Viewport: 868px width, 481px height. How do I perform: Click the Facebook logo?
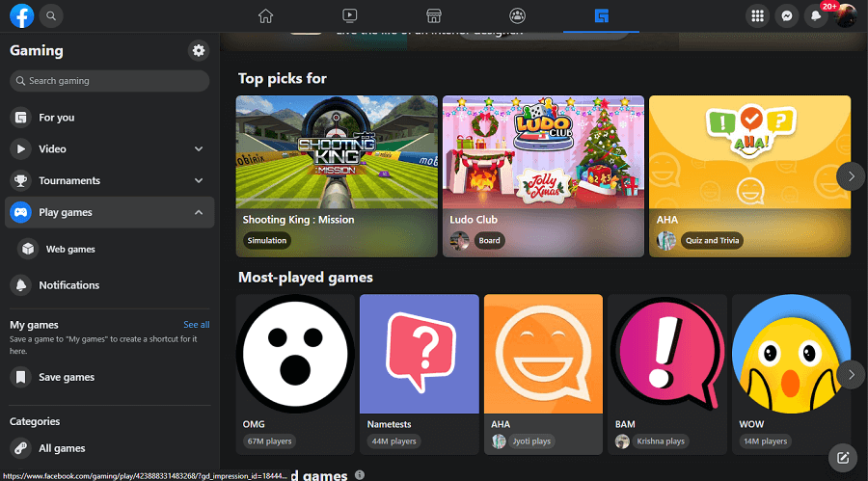[21, 15]
